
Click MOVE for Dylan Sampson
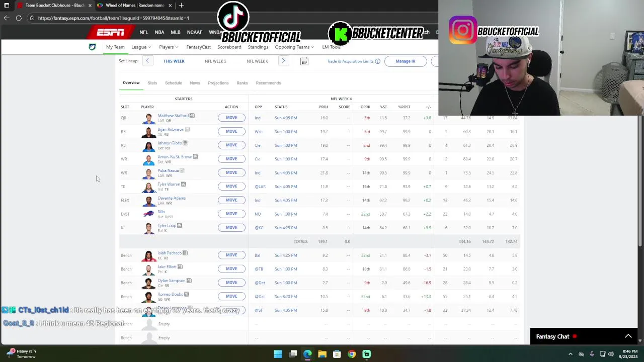click(231, 283)
